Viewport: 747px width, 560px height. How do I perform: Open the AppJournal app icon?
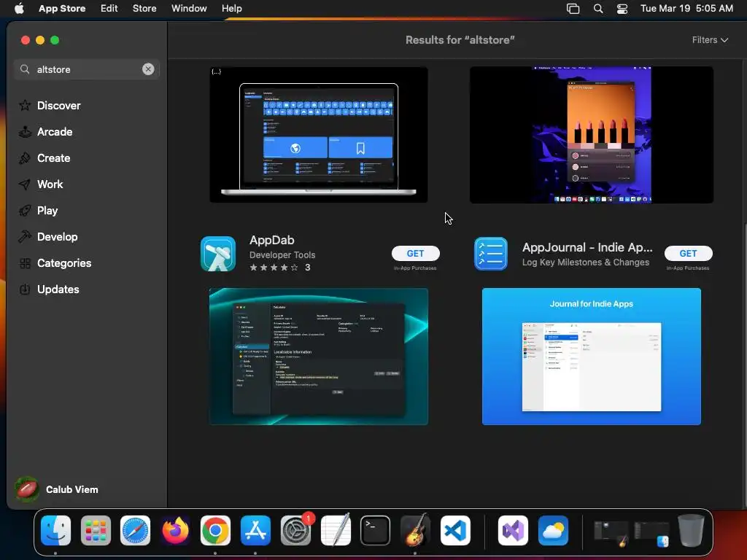[491, 254]
